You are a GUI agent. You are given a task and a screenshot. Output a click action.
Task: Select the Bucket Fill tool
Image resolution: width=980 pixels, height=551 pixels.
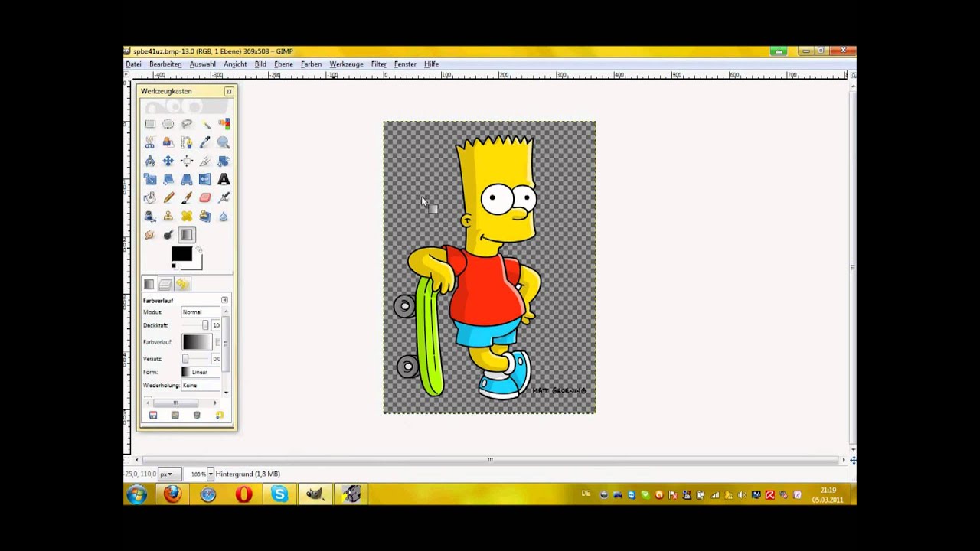(150, 197)
